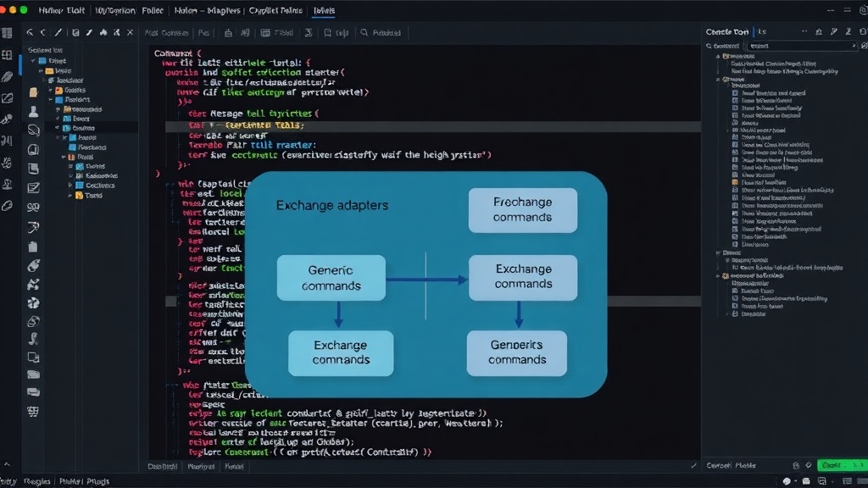Click the 'Frechange commands' box in the diagram
The image size is (868, 488).
[522, 210]
